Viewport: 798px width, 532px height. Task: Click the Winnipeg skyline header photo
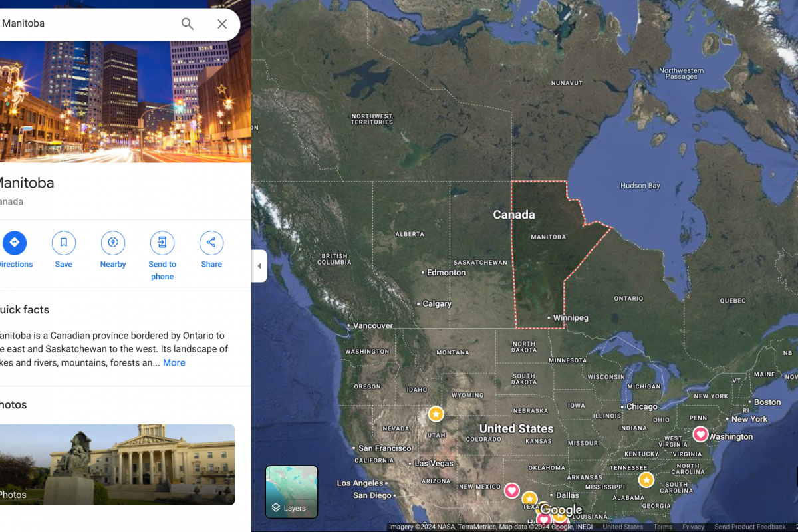126,102
